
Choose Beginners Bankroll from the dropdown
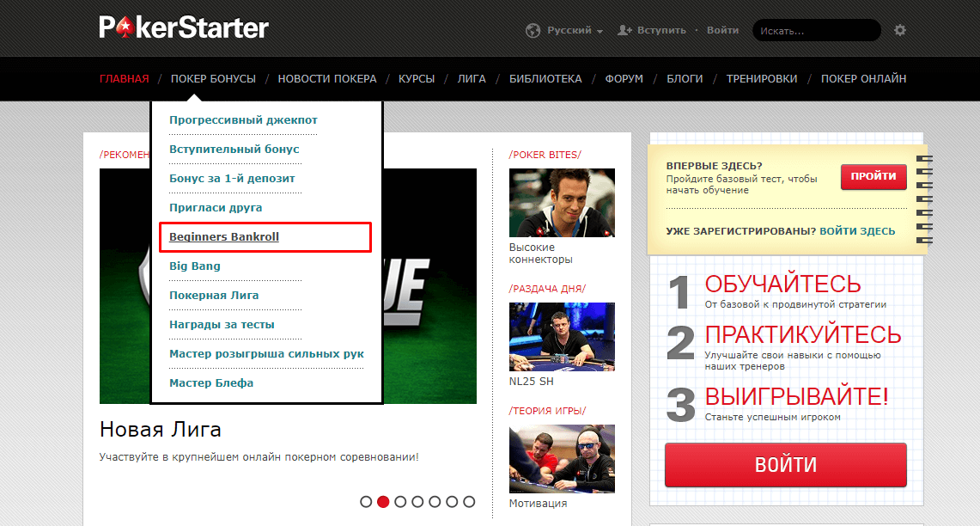click(224, 237)
